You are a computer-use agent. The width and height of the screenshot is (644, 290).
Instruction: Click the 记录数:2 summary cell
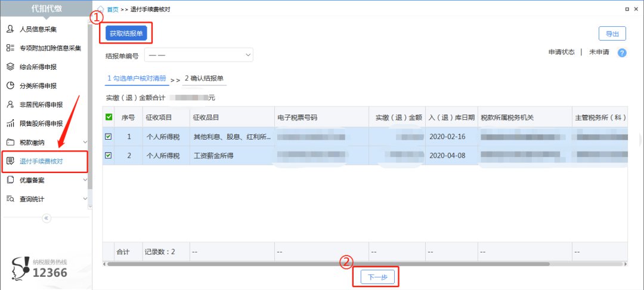click(166, 251)
